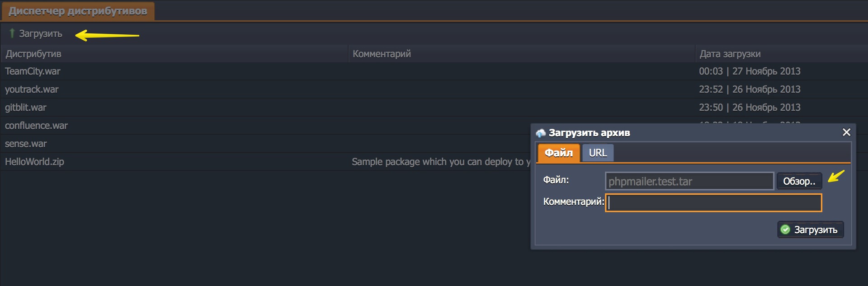The width and height of the screenshot is (868, 286).
Task: Pick sense.war from the distributions list
Action: point(26,144)
